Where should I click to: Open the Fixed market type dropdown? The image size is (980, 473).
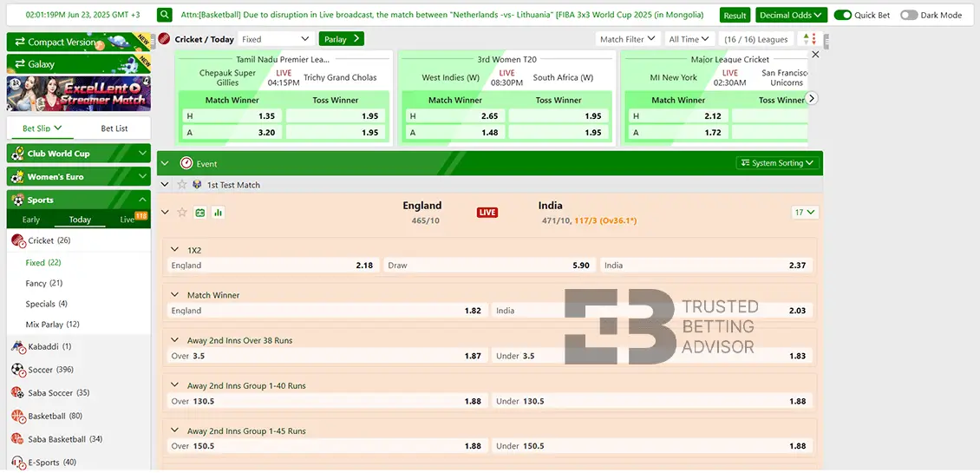coord(276,39)
